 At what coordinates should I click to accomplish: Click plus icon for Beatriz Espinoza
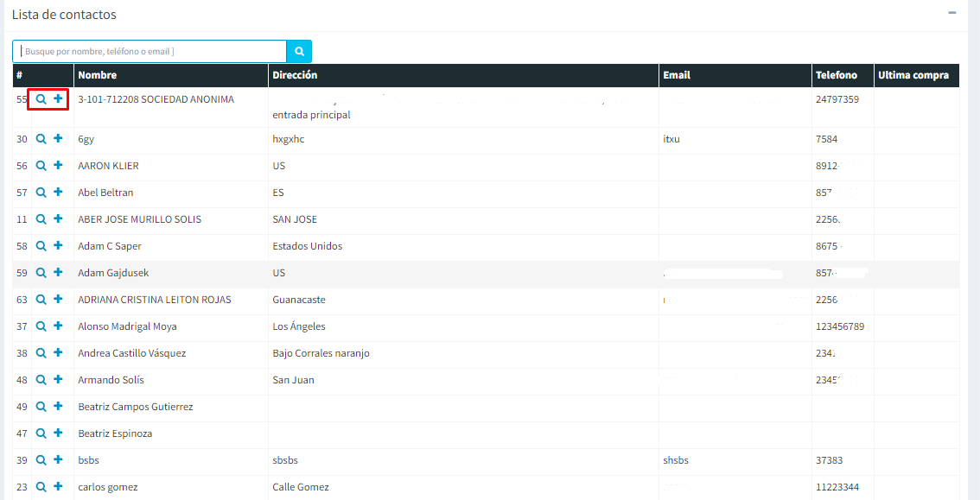[58, 433]
